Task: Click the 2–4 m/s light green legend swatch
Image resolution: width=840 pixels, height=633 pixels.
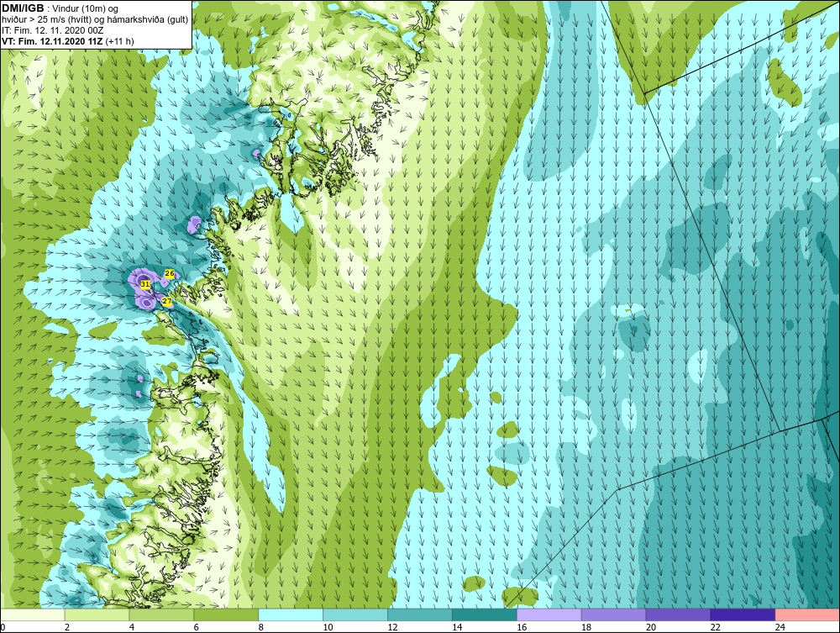Action: click(x=97, y=615)
